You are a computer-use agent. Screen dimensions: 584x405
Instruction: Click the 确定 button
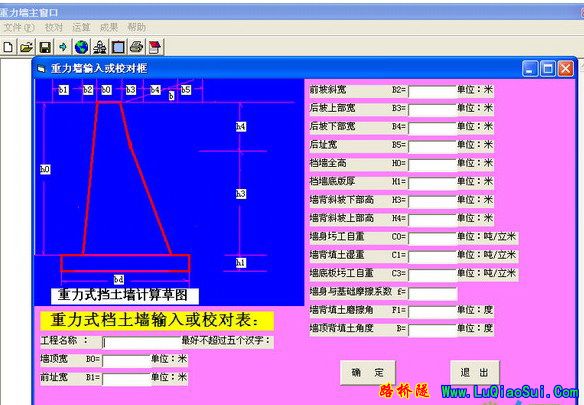tap(368, 373)
